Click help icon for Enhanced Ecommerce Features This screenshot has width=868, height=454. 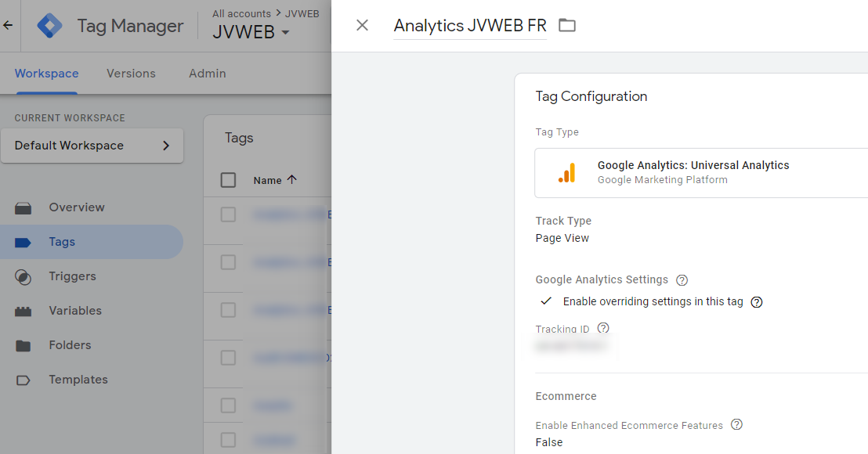click(x=736, y=424)
